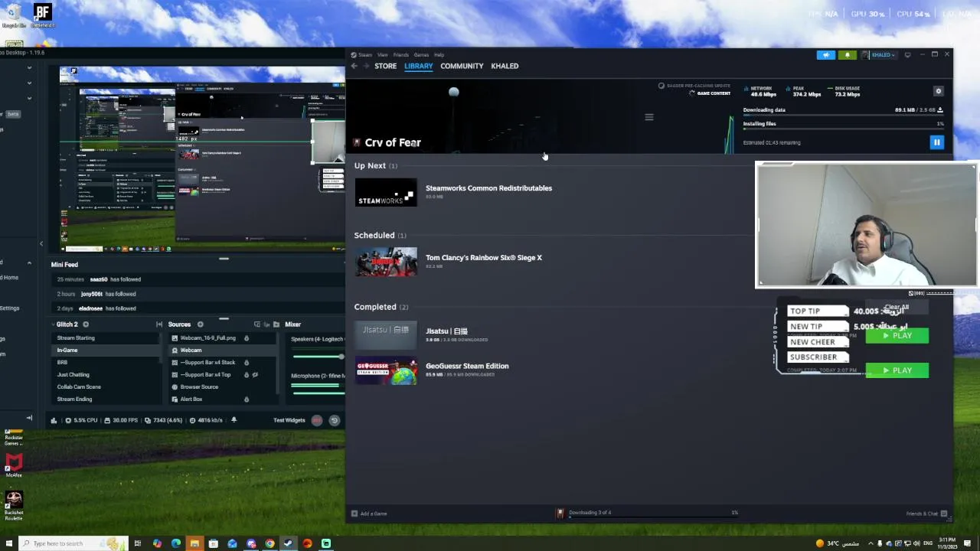Toggle lock on Alert Box source

tap(247, 399)
